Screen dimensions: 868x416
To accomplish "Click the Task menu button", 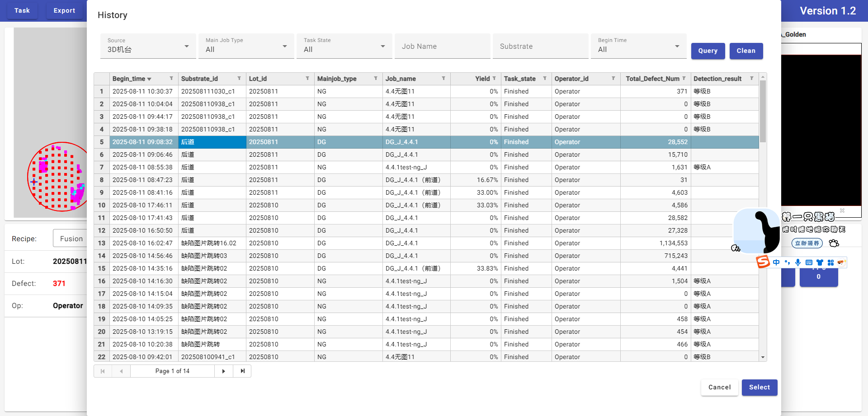I will 22,10.
